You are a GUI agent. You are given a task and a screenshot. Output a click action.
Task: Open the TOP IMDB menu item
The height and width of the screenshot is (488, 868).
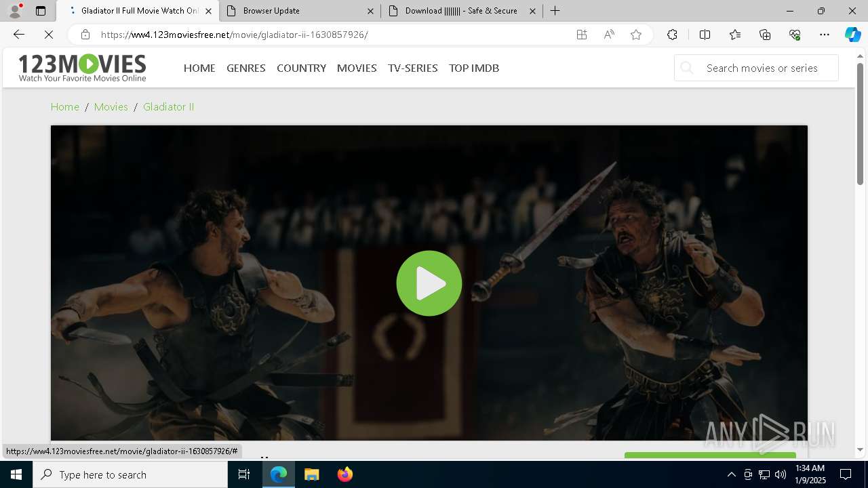click(x=474, y=68)
